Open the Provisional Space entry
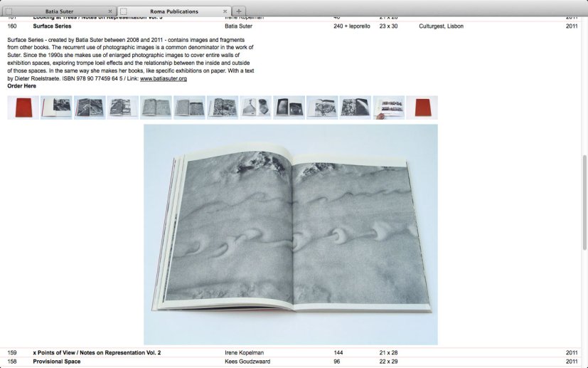The width and height of the screenshot is (588, 368). coord(57,362)
